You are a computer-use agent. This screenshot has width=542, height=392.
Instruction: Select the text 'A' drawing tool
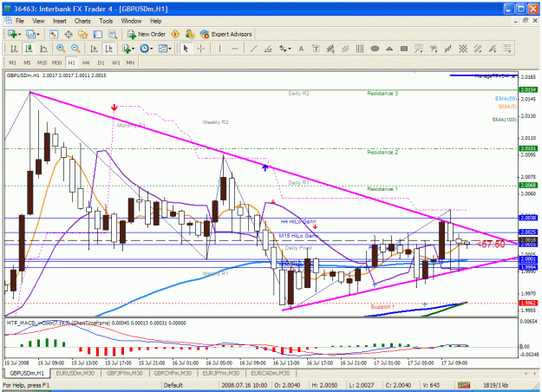click(301, 49)
